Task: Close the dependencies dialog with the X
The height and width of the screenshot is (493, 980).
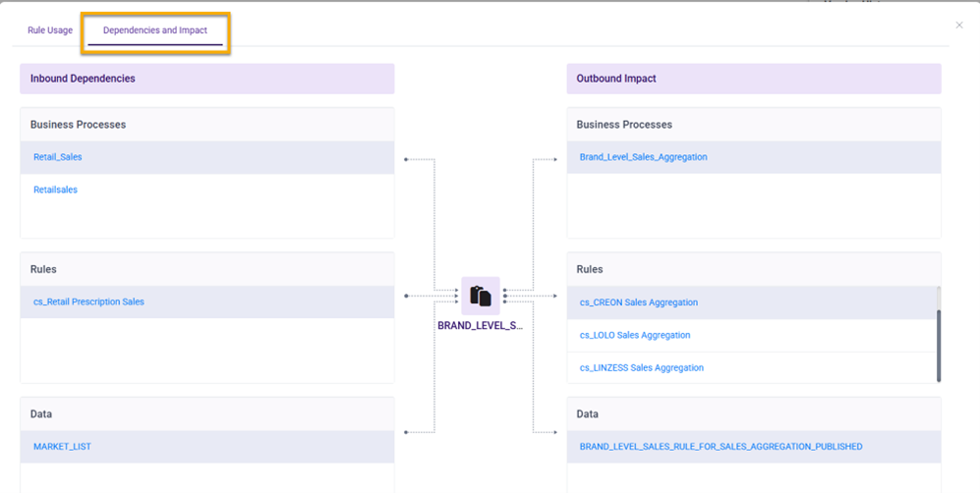Action: 959,26
